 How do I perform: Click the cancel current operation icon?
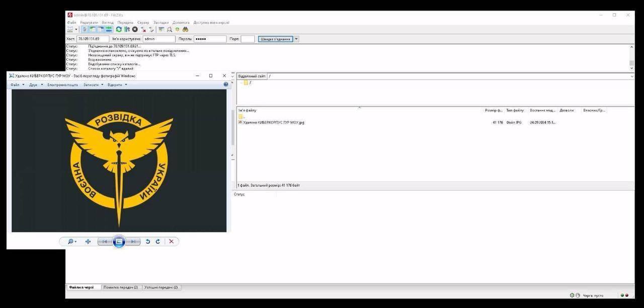point(135,30)
